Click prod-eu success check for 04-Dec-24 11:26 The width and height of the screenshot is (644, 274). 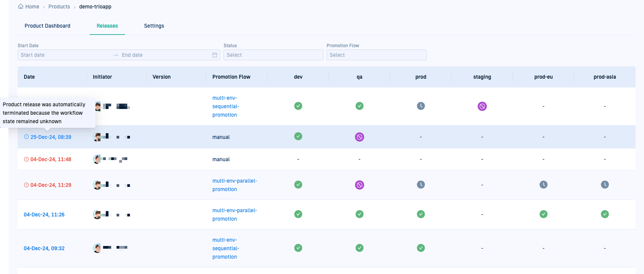tap(543, 214)
